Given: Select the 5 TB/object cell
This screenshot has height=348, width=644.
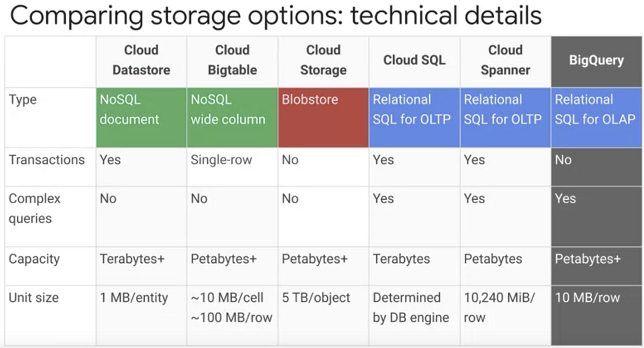Looking at the screenshot, I should (x=316, y=298).
